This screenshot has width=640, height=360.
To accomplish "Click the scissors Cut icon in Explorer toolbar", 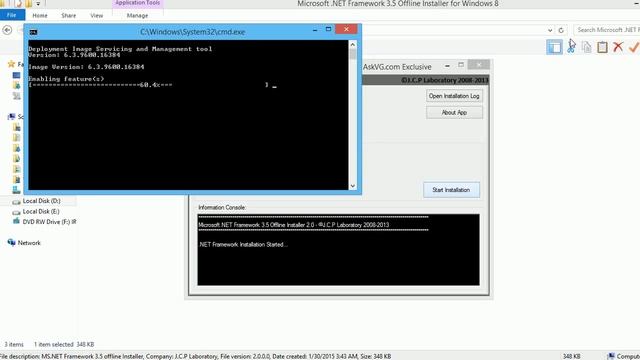I will (571, 47).
